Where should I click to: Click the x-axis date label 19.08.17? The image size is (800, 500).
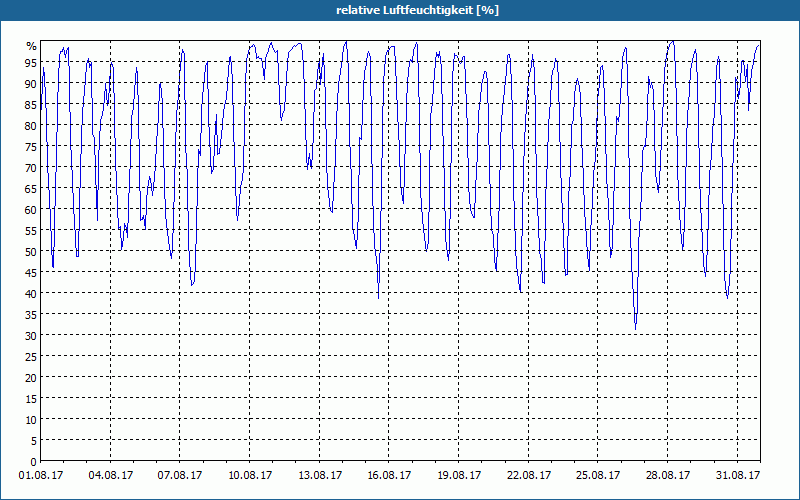(x=459, y=476)
